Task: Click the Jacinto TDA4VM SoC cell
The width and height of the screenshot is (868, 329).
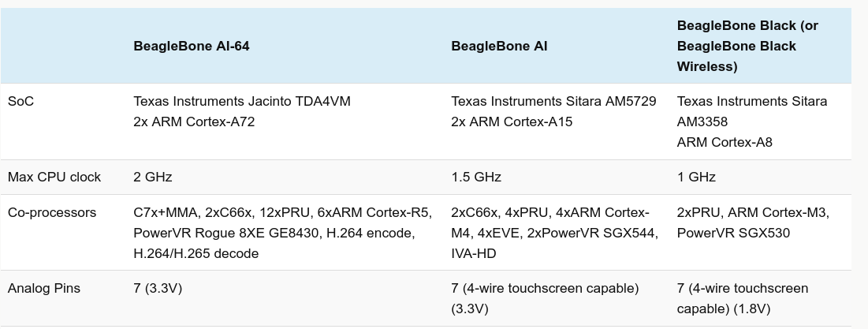Action: click(x=242, y=111)
